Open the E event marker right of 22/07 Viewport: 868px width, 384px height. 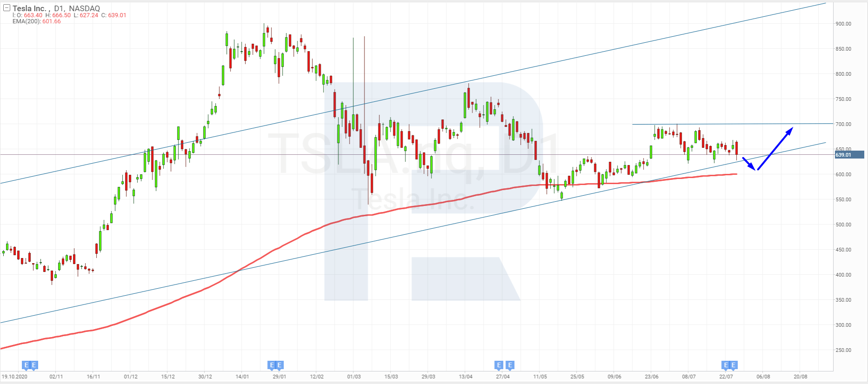tap(733, 365)
